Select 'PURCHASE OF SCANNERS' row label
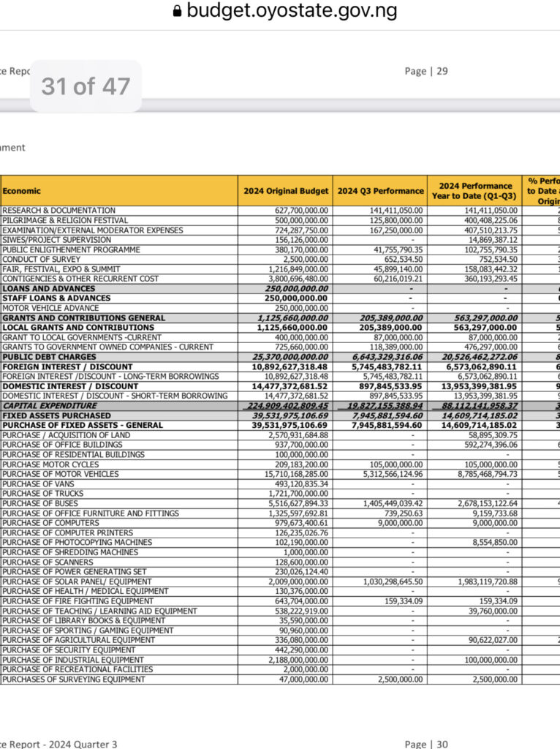560x749 pixels. tap(48, 562)
